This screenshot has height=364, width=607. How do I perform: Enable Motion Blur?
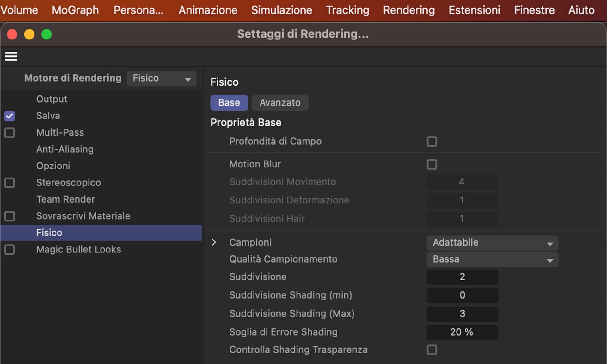tap(432, 164)
